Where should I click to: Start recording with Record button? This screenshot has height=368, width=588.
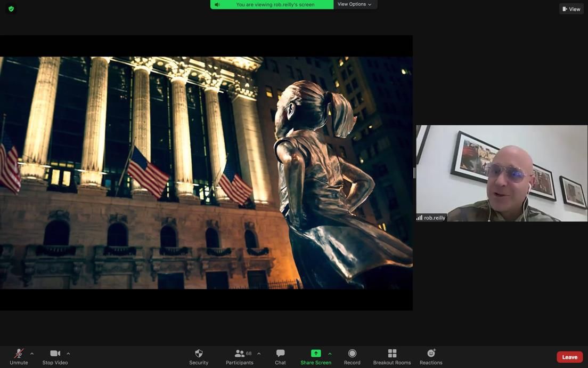point(352,356)
